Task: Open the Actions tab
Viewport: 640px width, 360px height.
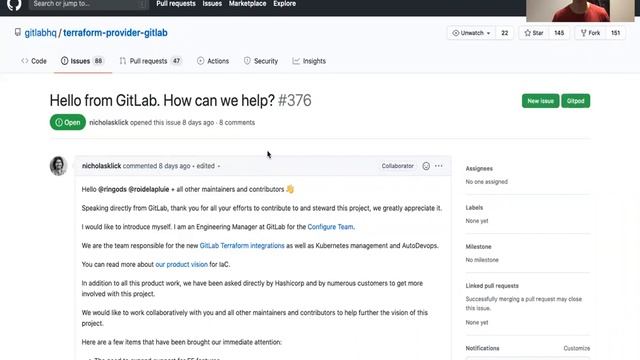Action: tap(213, 61)
